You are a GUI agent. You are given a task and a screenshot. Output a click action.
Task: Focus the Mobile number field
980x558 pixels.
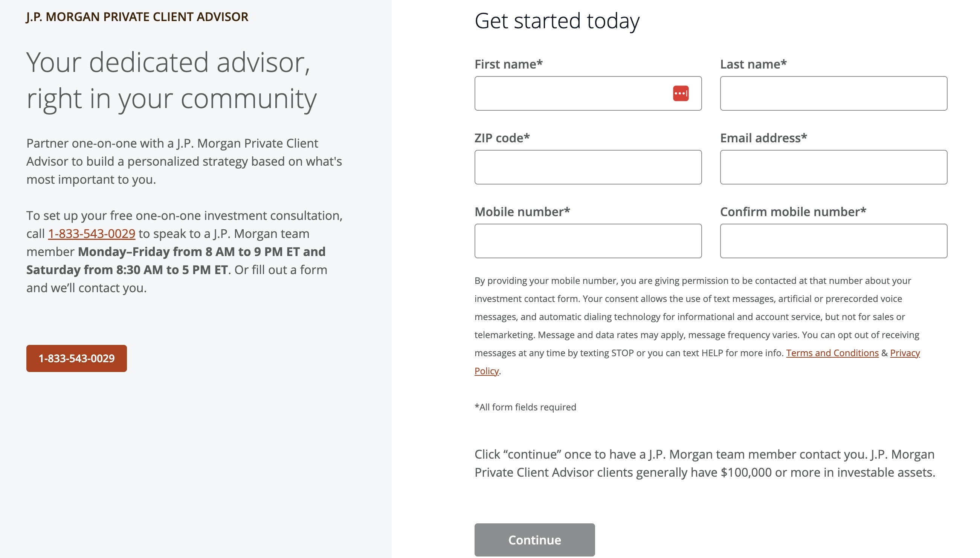click(x=588, y=241)
